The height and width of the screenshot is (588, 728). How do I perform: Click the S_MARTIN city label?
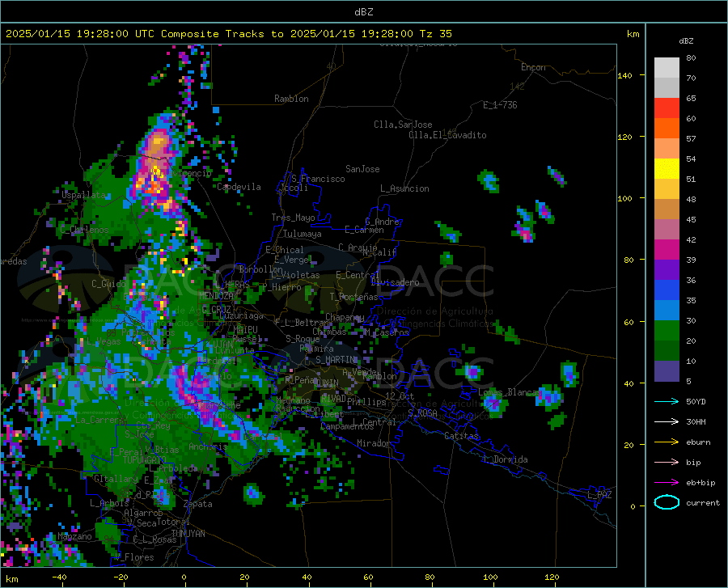pyautogui.click(x=336, y=360)
